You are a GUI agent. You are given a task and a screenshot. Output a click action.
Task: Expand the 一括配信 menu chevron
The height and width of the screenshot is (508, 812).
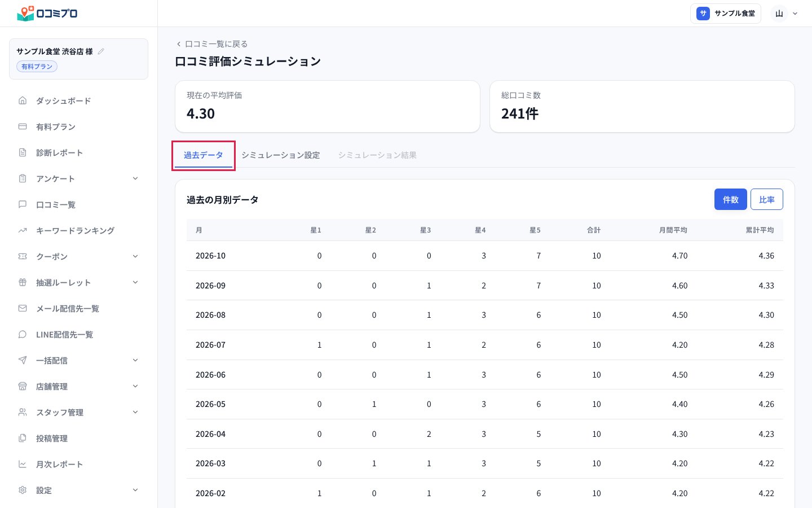(x=135, y=360)
